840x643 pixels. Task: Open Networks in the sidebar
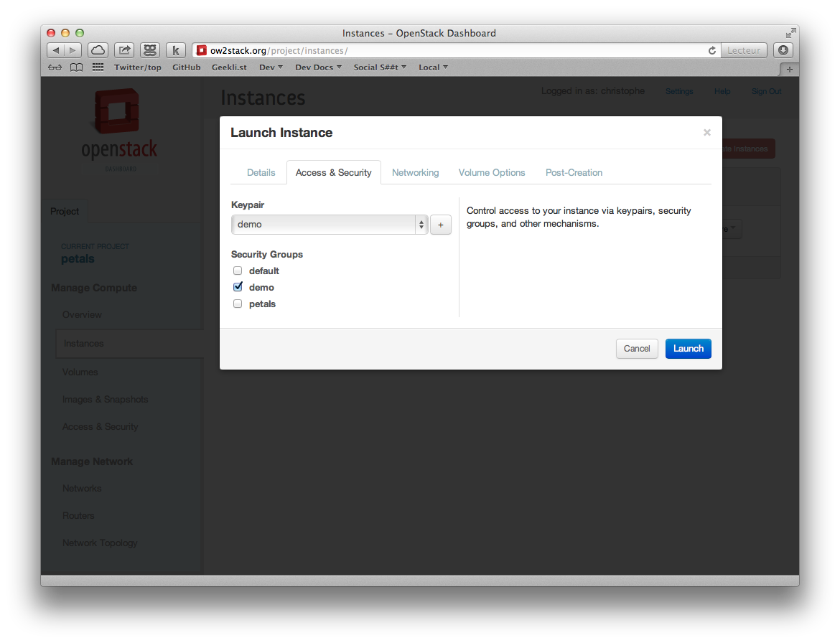[82, 488]
